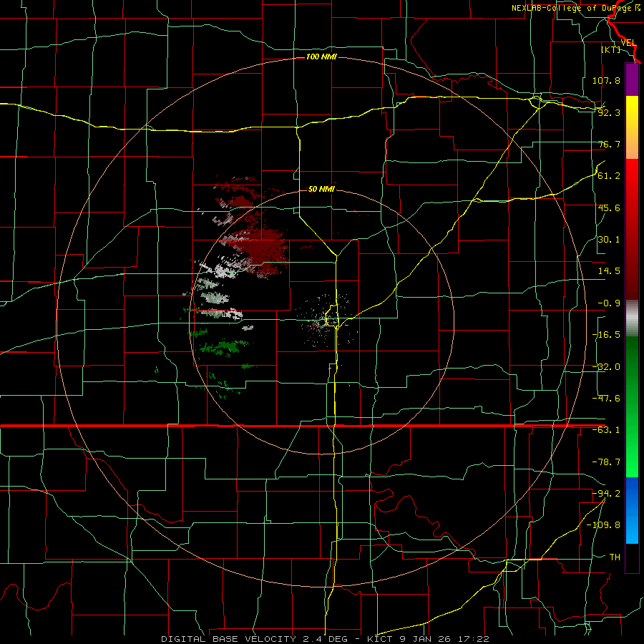Click the -78.7 velocity scale value
The width and height of the screenshot is (644, 644).
606,462
